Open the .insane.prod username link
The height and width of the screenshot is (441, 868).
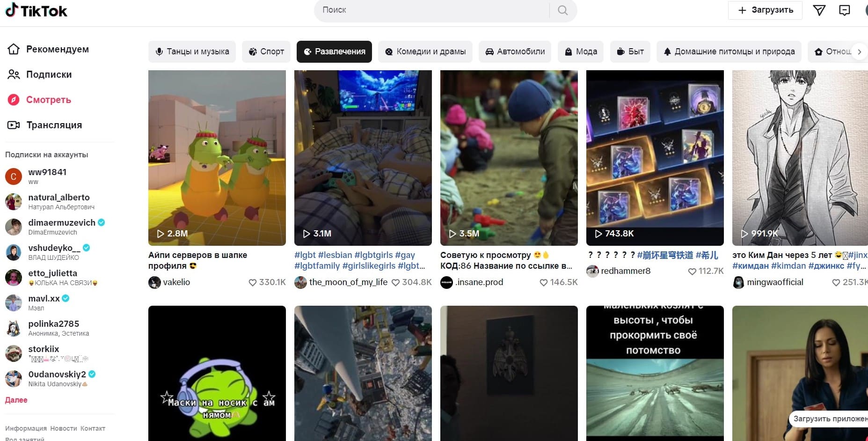tap(479, 282)
